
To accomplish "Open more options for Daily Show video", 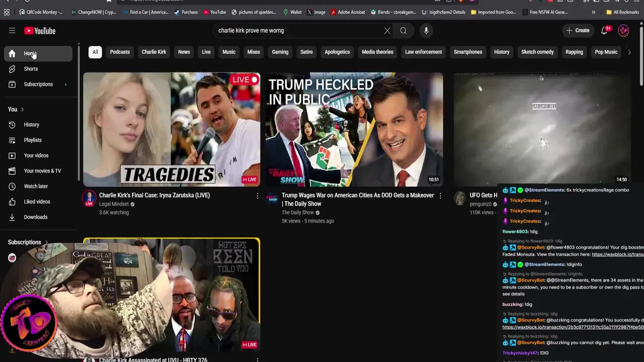I will (440, 196).
